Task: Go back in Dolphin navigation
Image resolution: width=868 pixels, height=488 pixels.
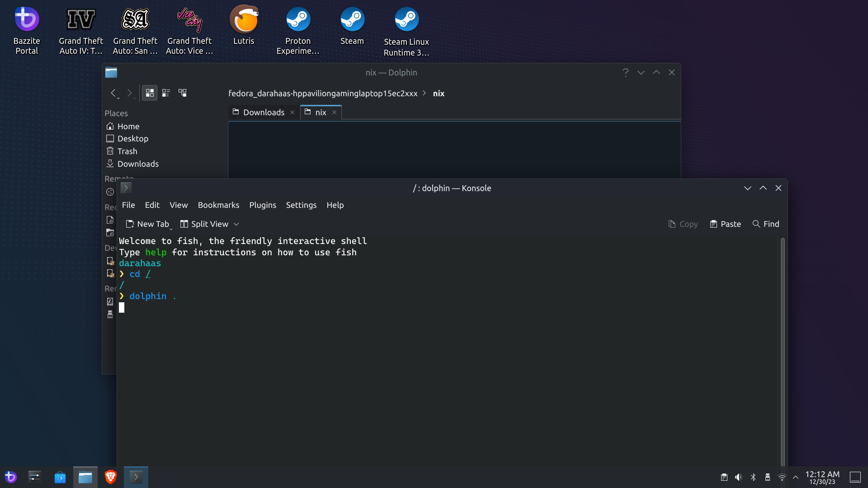Action: 113,93
